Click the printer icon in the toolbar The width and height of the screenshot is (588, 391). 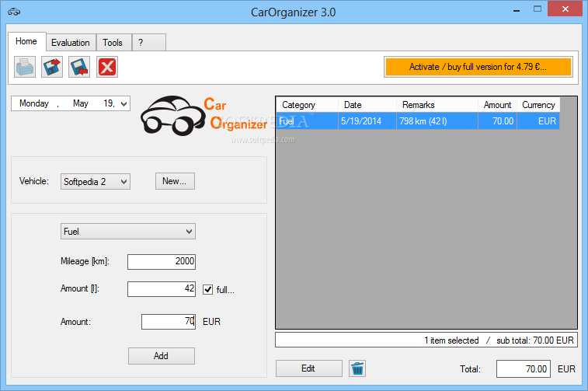tap(25, 67)
